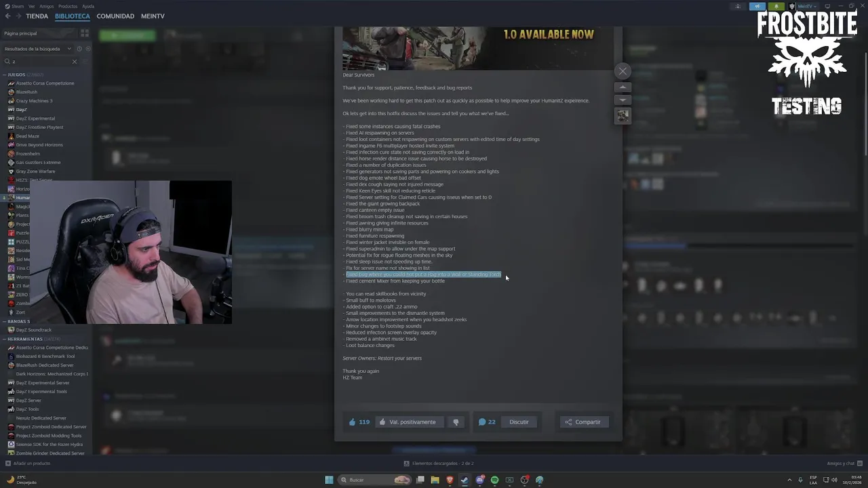Screen dimensions: 868x488
Task: Click the ready-to-play filter icon
Action: [x=88, y=49]
